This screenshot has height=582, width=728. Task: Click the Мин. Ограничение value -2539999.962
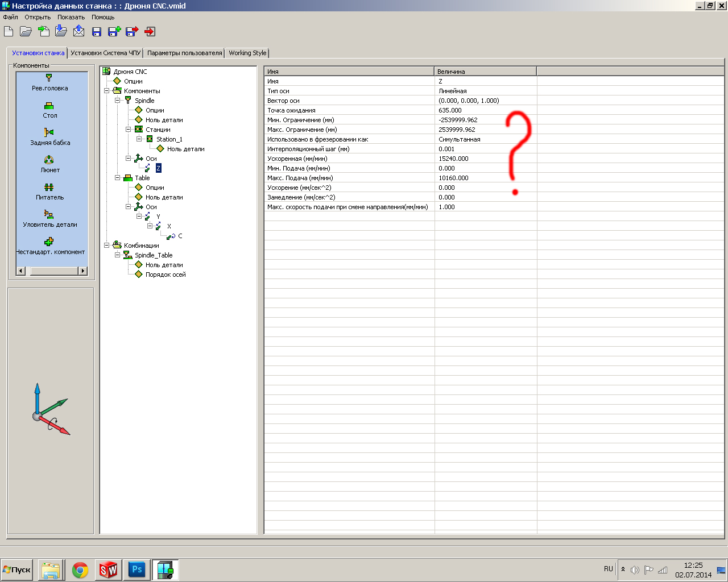point(458,120)
